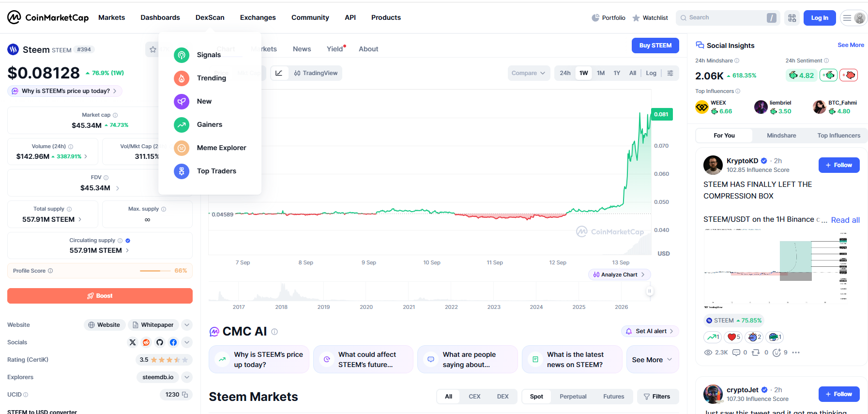The image size is (868, 414).
Task: Select the Mindshare tab
Action: tap(781, 136)
